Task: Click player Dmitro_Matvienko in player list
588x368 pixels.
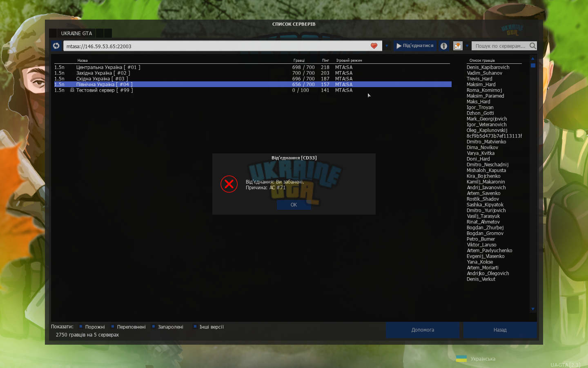Action: click(486, 141)
